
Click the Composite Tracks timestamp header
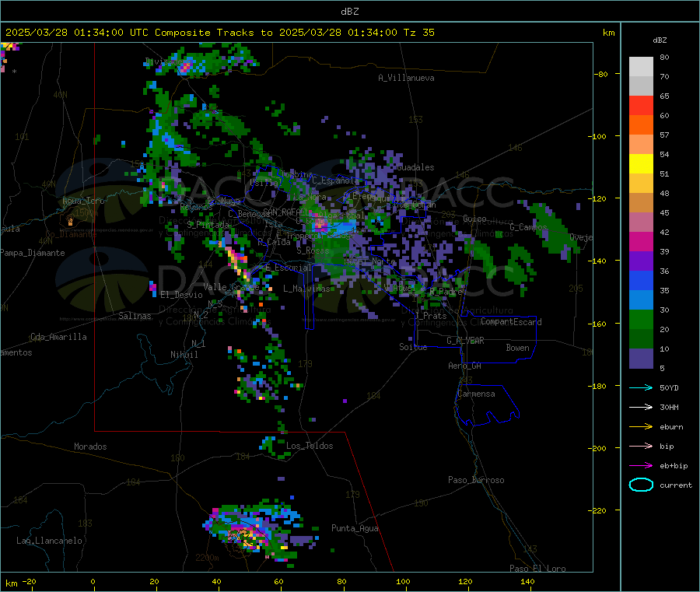pos(220,33)
